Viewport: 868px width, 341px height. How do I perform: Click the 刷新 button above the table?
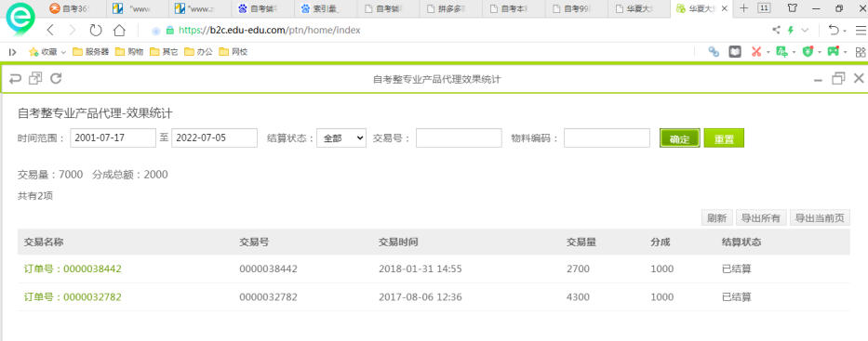(x=717, y=218)
